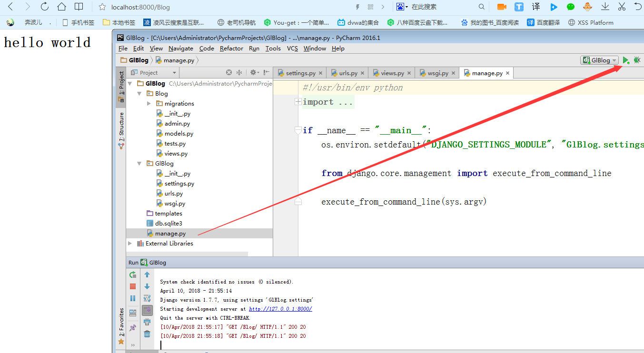Toggle the pin tab icon in Run panel
The height and width of the screenshot is (353, 644).
point(133,328)
